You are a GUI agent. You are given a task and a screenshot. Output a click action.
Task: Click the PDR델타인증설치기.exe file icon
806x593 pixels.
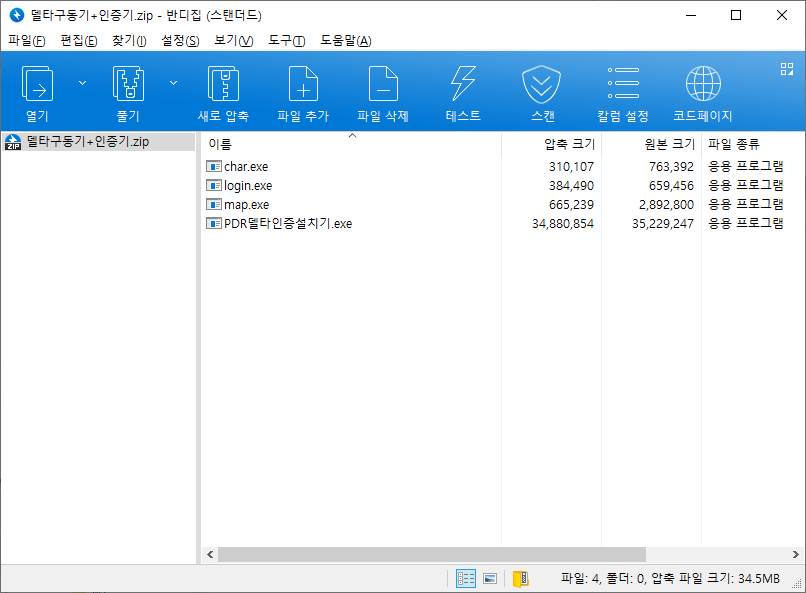213,224
